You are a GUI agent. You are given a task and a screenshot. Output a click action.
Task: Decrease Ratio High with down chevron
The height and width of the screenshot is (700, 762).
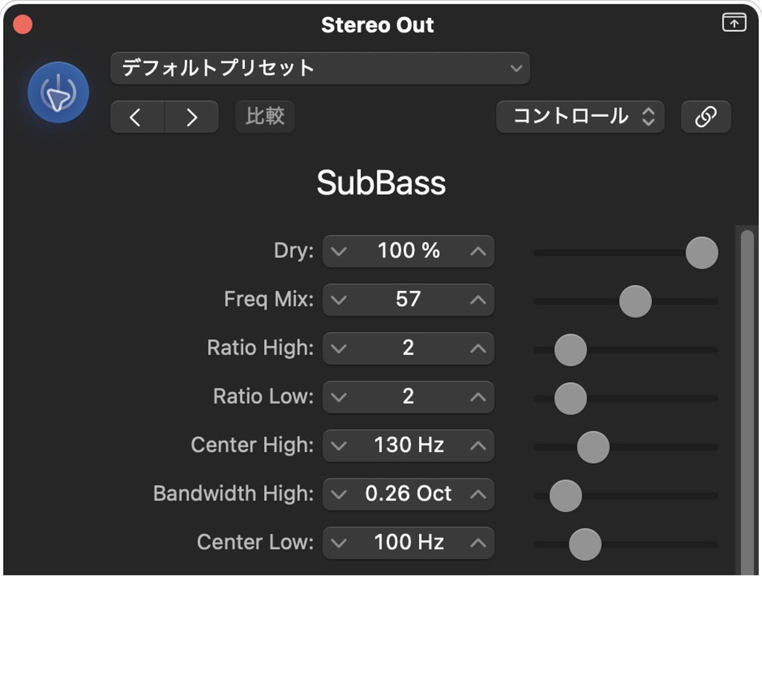tap(339, 349)
